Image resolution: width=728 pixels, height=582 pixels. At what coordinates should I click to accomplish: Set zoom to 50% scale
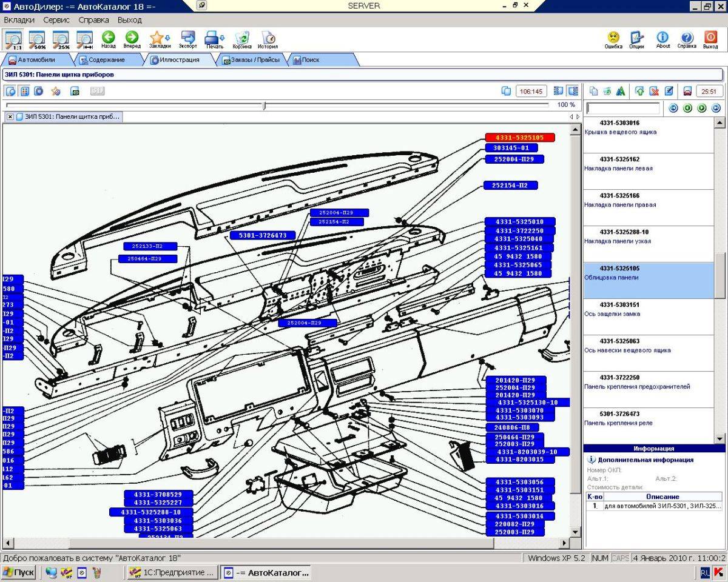pyautogui.click(x=37, y=39)
